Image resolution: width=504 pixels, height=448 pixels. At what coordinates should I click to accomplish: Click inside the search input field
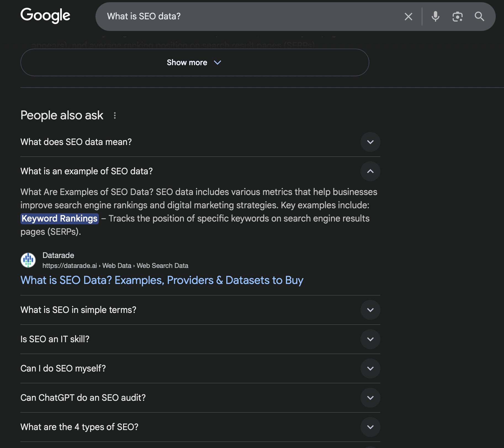pos(221,17)
